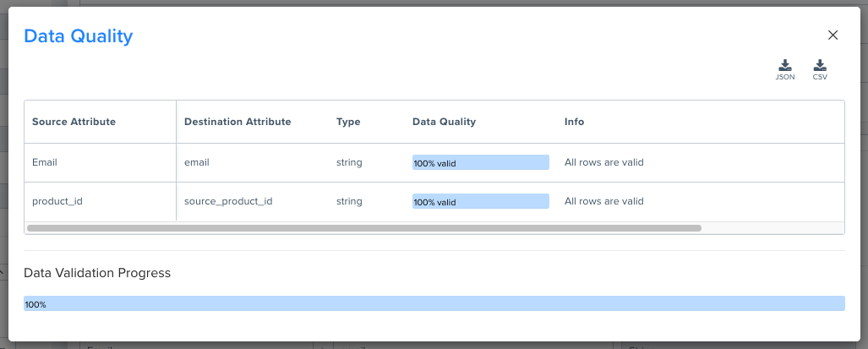Click the Data Validation Progress heading
Screen dimensions: 868x349
(97, 273)
